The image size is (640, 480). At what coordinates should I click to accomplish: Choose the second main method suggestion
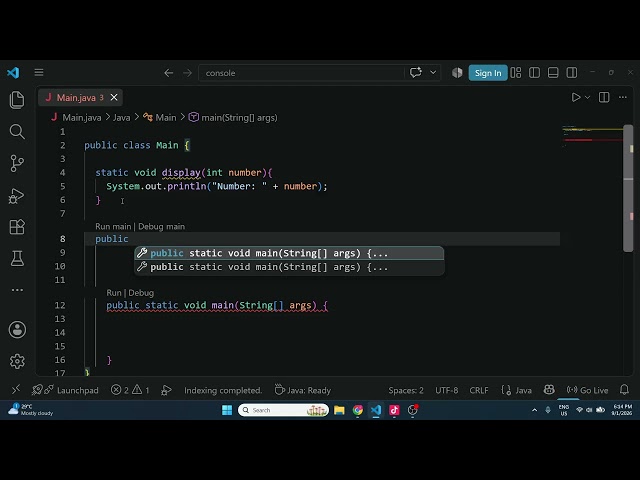coord(289,267)
